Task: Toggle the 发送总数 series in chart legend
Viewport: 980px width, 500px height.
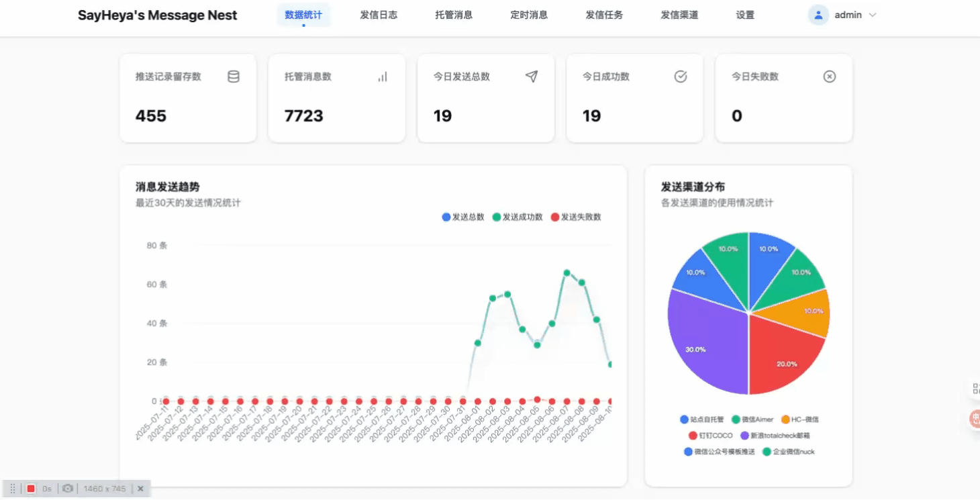Action: tap(463, 217)
